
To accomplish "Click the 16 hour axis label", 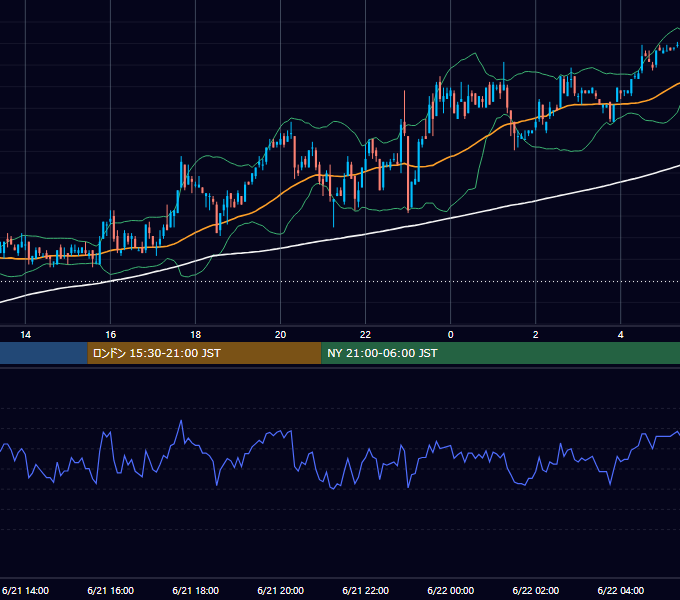I will coord(111,335).
